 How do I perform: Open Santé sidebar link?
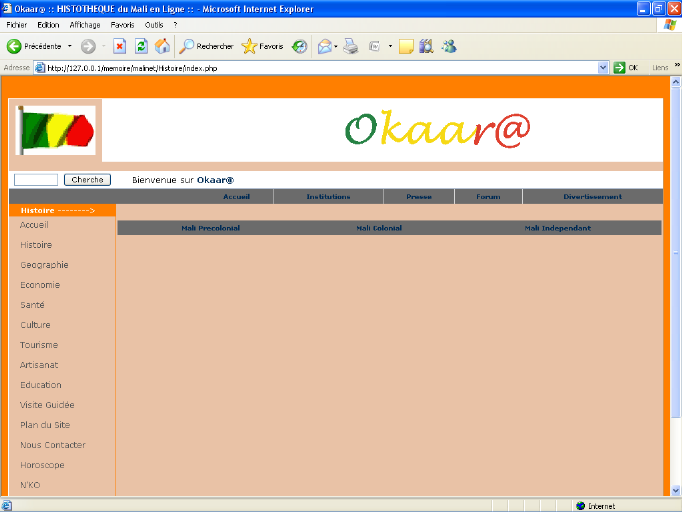32,305
